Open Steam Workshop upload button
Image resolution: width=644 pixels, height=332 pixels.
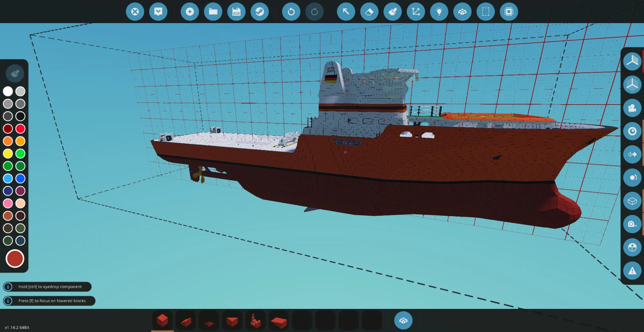point(260,12)
